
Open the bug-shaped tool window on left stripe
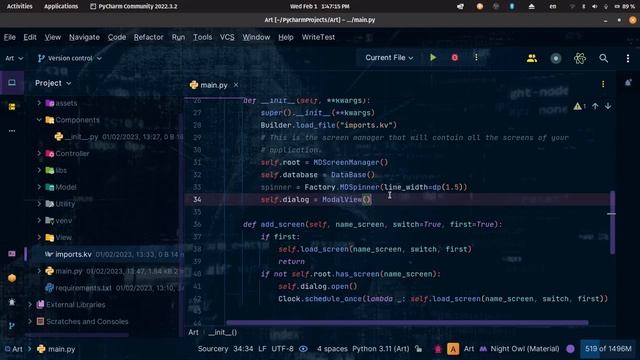point(12,302)
